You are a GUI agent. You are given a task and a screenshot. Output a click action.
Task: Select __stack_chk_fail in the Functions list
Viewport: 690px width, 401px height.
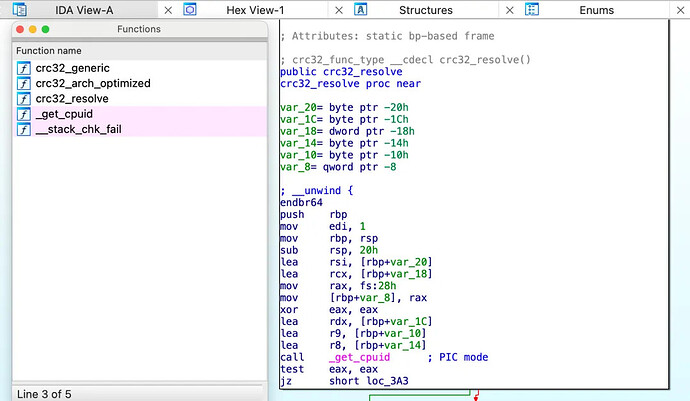[140, 129]
